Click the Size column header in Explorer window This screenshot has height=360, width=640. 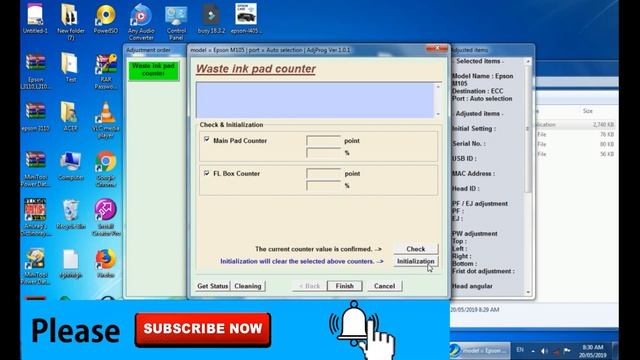tap(588, 111)
